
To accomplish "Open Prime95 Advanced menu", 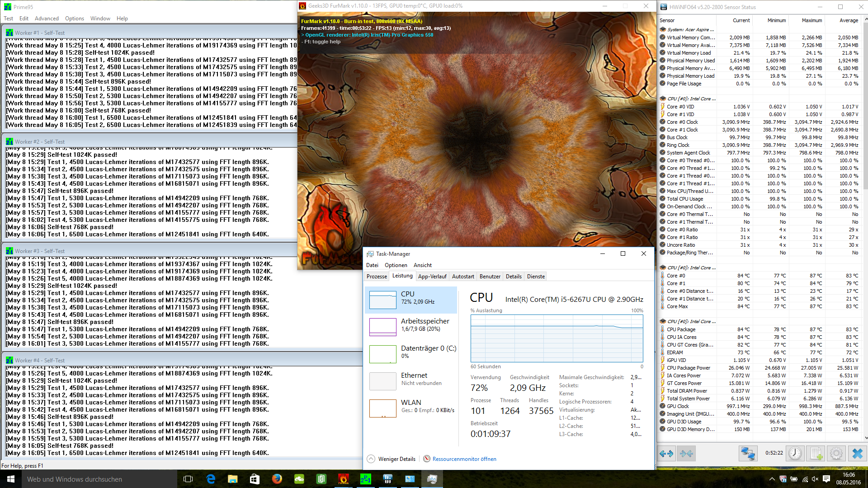I will point(47,19).
